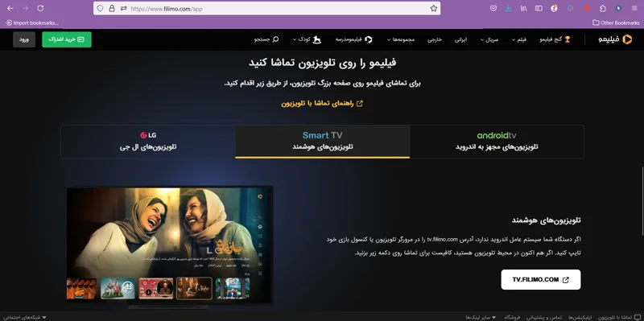The width and height of the screenshot is (644, 321).
Task: Click the TV screen preview image
Action: [x=170, y=245]
